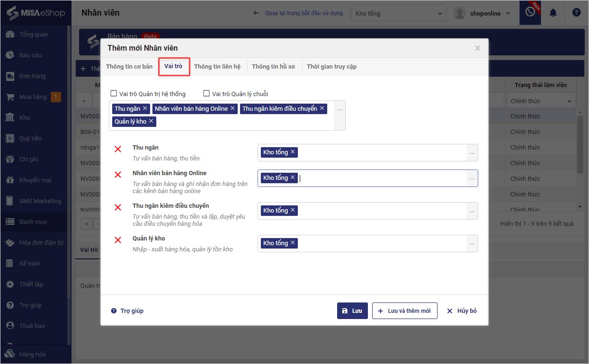The height and width of the screenshot is (364, 589).
Task: Open Khuyến mại promotions section
Action: pyautogui.click(x=35, y=180)
